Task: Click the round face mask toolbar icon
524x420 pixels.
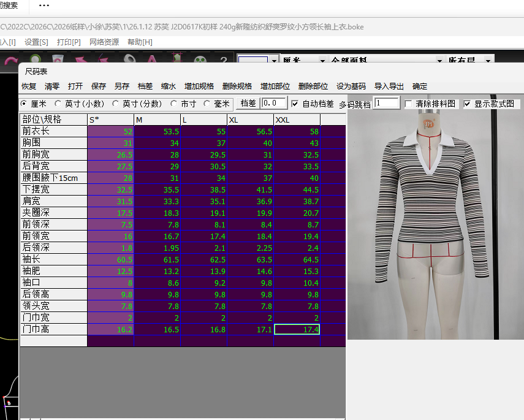Action: [200, 59]
